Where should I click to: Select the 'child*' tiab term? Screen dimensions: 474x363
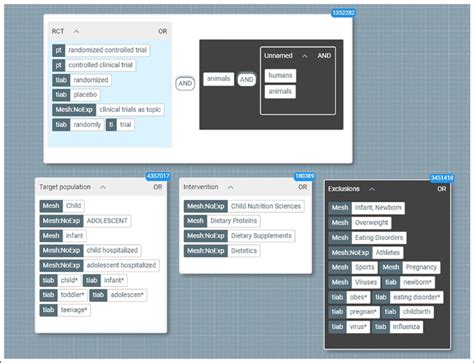(69, 280)
